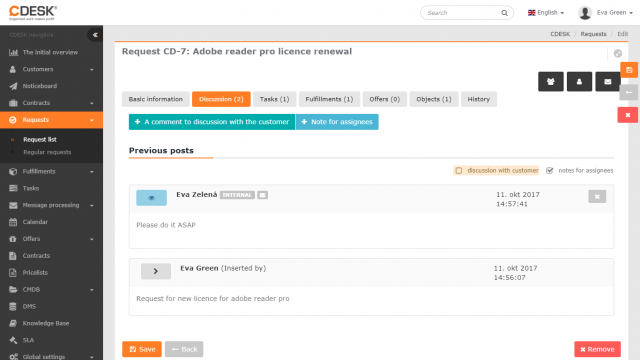
Task: Click the Note for assignees button
Action: click(337, 122)
